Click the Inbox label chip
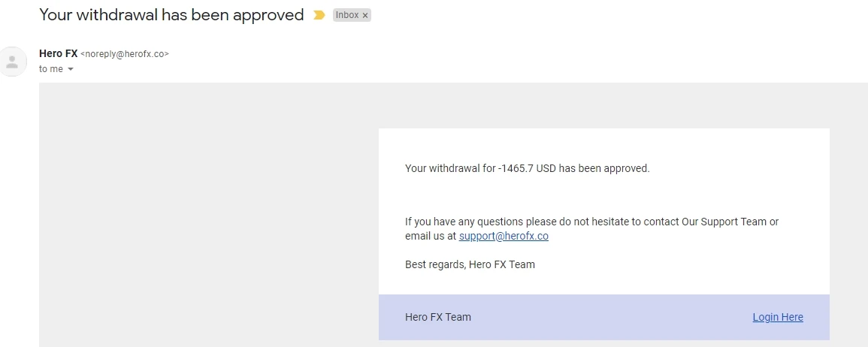Image resolution: width=868 pixels, height=347 pixels. click(347, 15)
